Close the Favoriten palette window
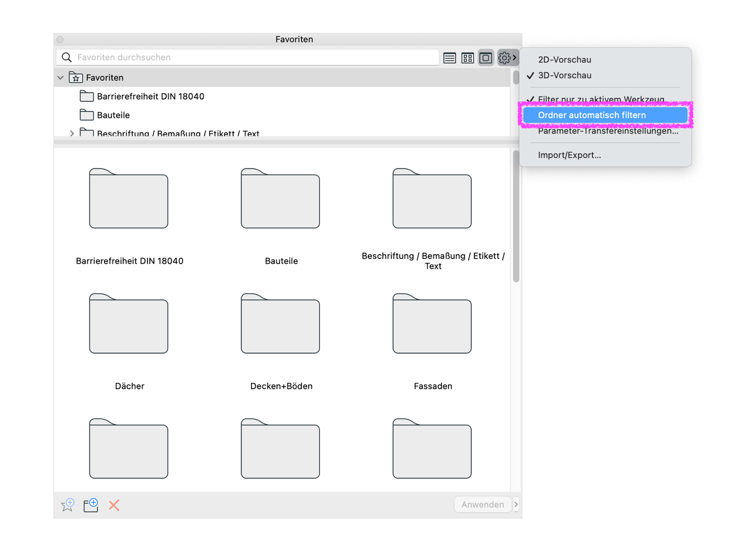 (x=60, y=39)
